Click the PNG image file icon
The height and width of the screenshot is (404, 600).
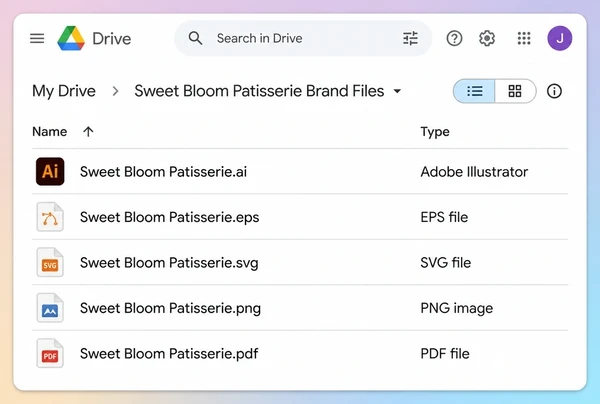coord(50,308)
